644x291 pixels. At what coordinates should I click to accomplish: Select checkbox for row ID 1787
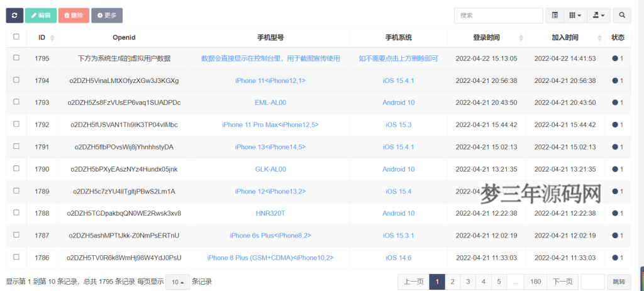16,234
